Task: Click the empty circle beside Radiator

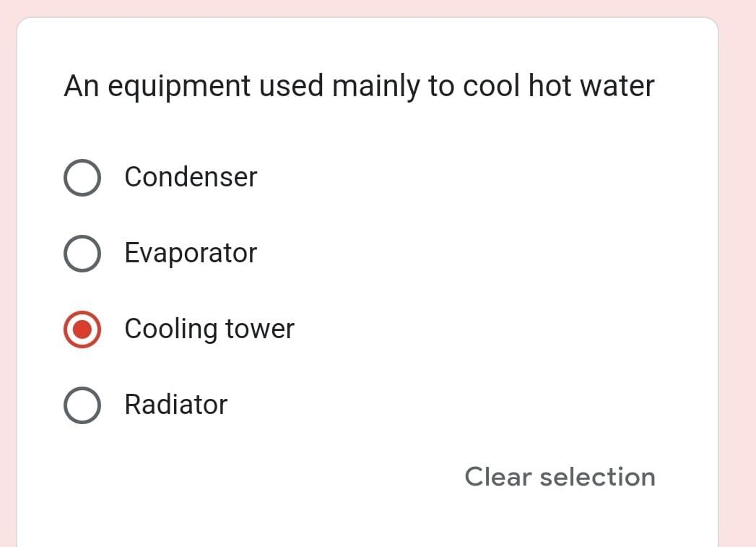Action: tap(82, 405)
